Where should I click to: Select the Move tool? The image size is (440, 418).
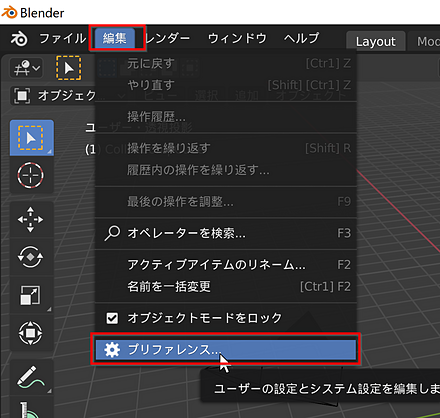coord(30,219)
